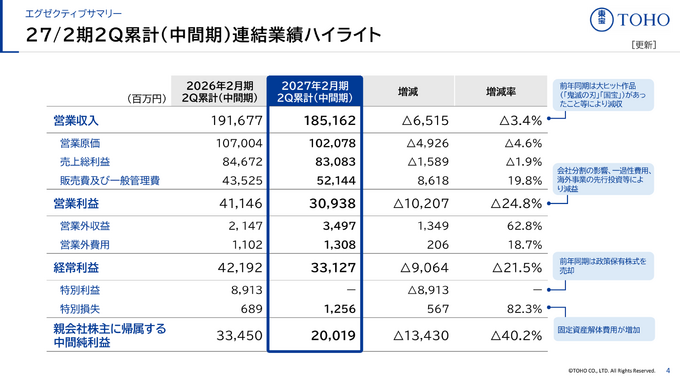This screenshot has width=680, height=382.
Task: Select the '営業外収益' row label
Action: point(85,226)
